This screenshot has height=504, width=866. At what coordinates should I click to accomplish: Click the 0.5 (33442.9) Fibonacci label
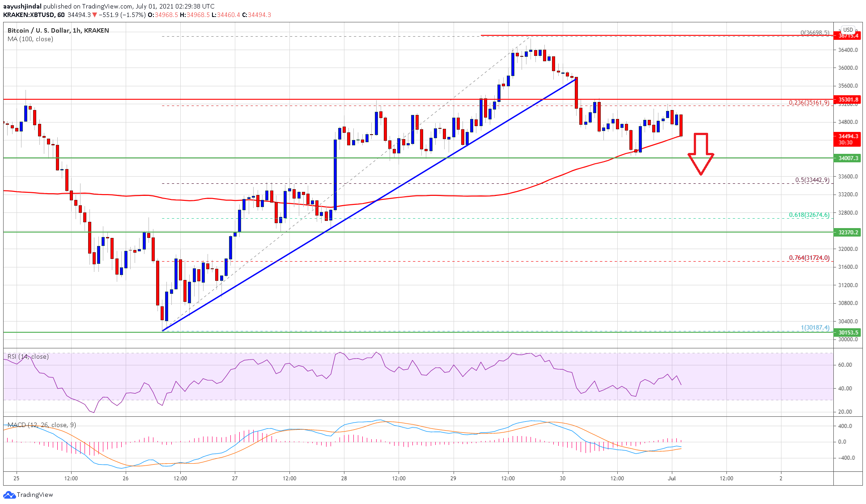point(812,180)
